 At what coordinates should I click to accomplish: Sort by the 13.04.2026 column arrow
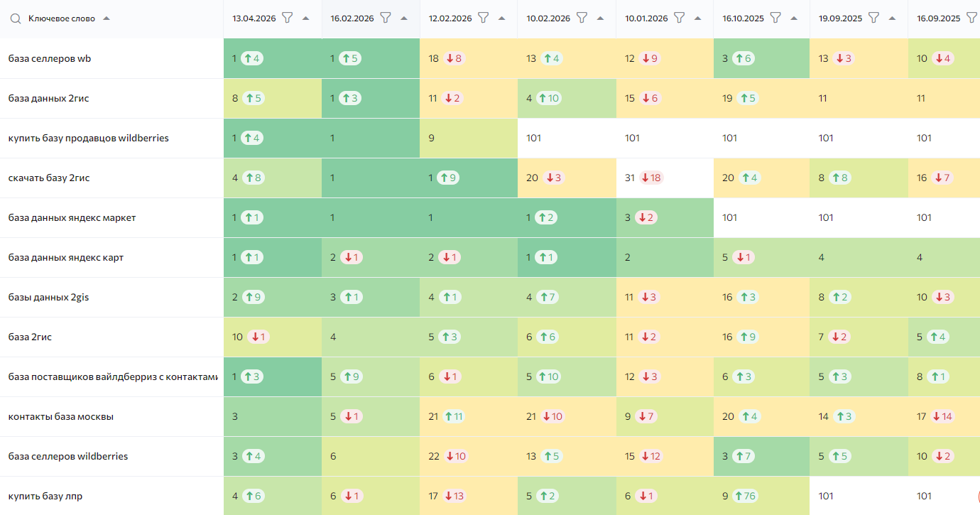coord(306,18)
